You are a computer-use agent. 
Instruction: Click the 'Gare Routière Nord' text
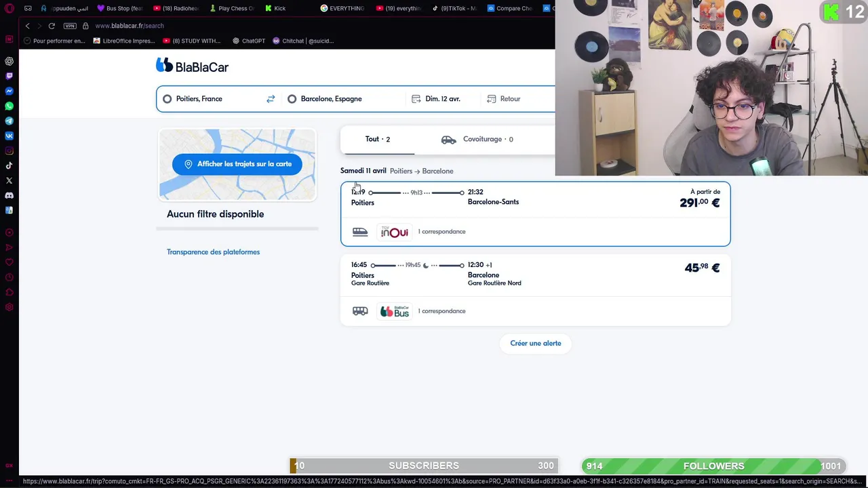494,283
